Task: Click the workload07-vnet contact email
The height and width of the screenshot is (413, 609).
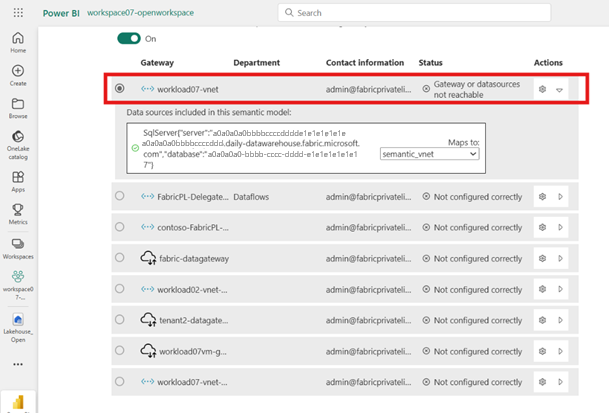Action: pyautogui.click(x=369, y=89)
